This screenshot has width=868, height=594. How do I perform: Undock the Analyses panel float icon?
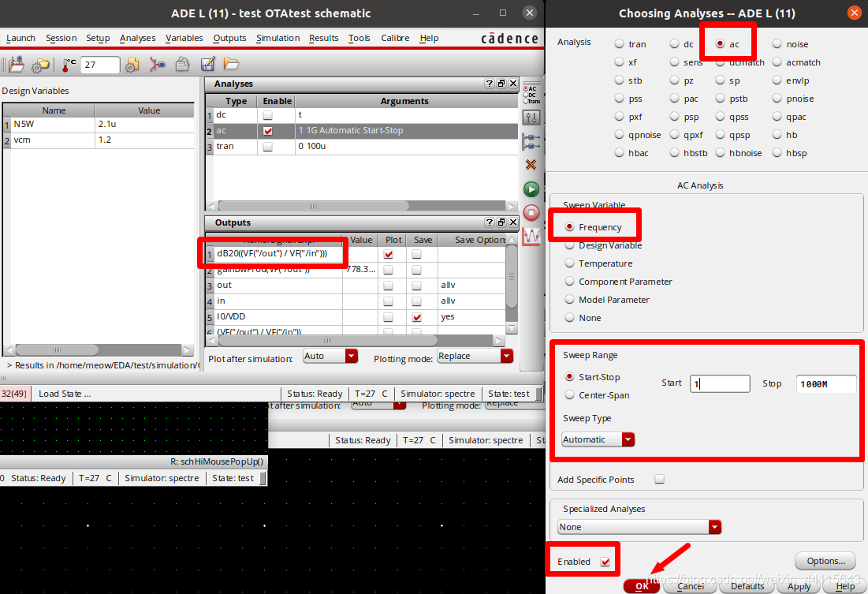point(501,84)
